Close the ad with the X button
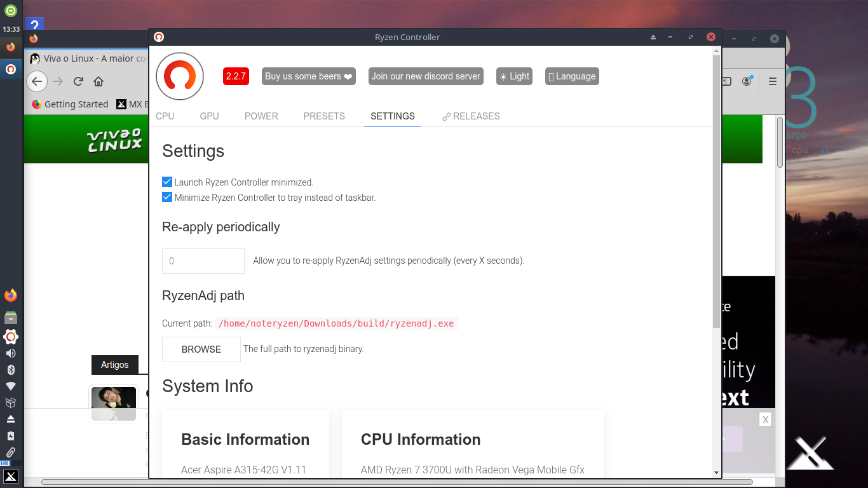Image resolution: width=868 pixels, height=488 pixels. coord(766,419)
